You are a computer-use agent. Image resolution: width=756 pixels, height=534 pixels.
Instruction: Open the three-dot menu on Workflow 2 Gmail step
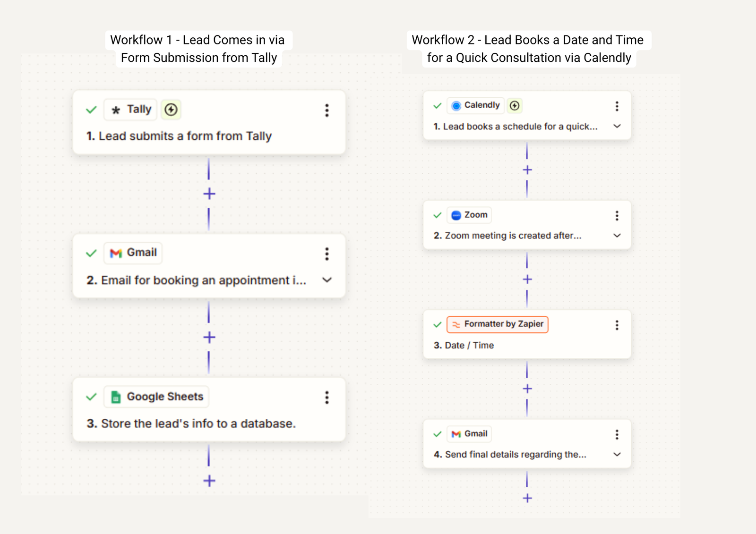click(x=617, y=435)
